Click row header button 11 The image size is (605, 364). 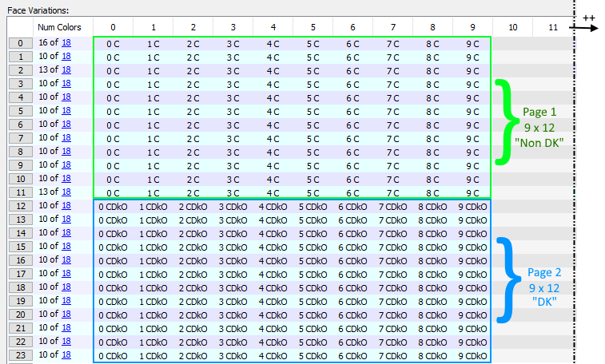point(19,192)
